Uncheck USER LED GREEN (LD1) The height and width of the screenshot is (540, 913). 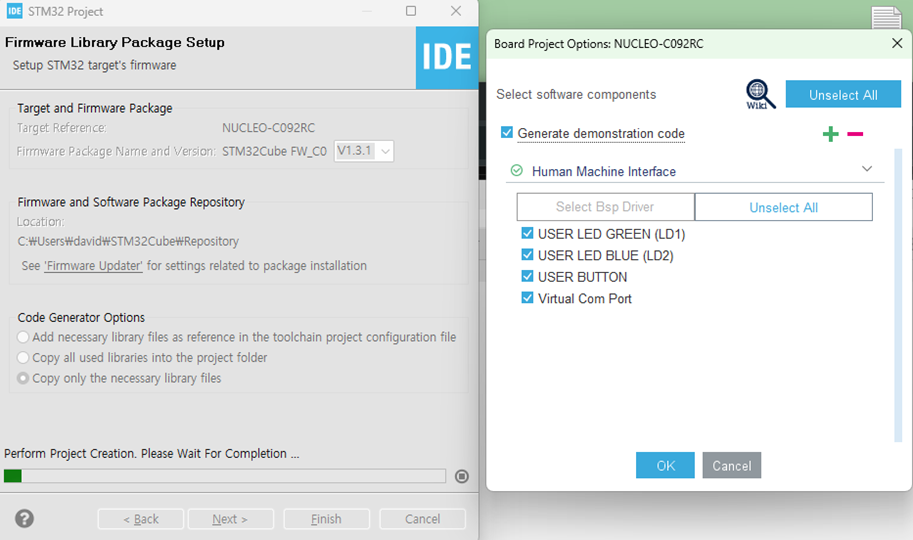point(527,233)
